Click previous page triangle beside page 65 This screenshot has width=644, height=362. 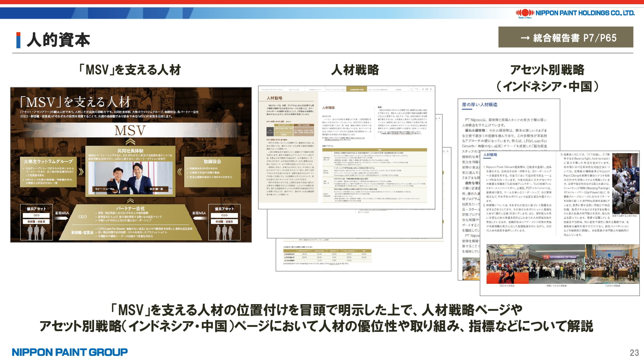tap(423, 89)
